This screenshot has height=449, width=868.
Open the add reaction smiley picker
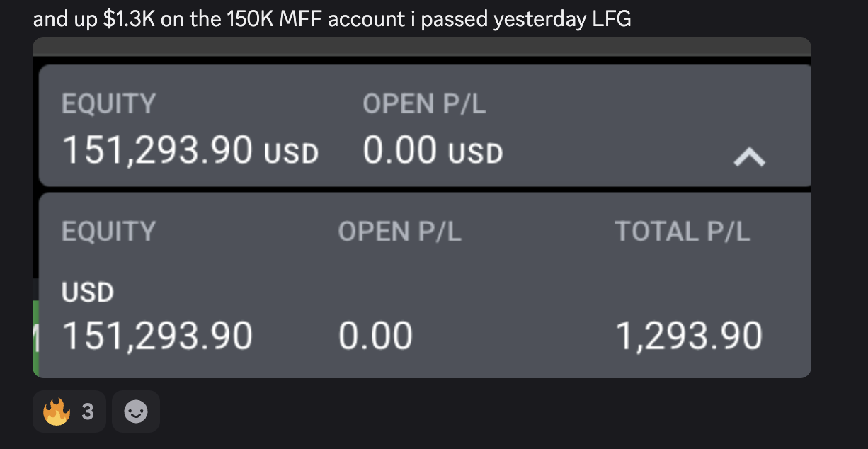pyautogui.click(x=136, y=411)
